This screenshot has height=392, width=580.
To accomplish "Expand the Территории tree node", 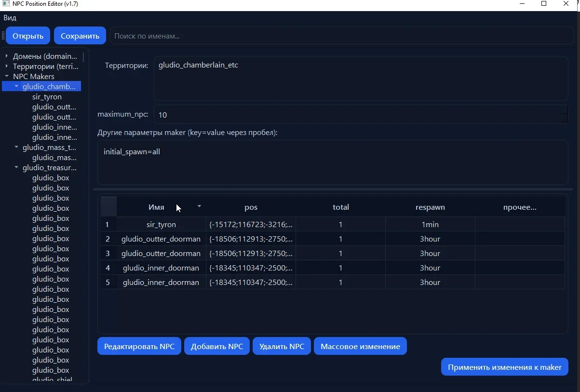I will [7, 66].
